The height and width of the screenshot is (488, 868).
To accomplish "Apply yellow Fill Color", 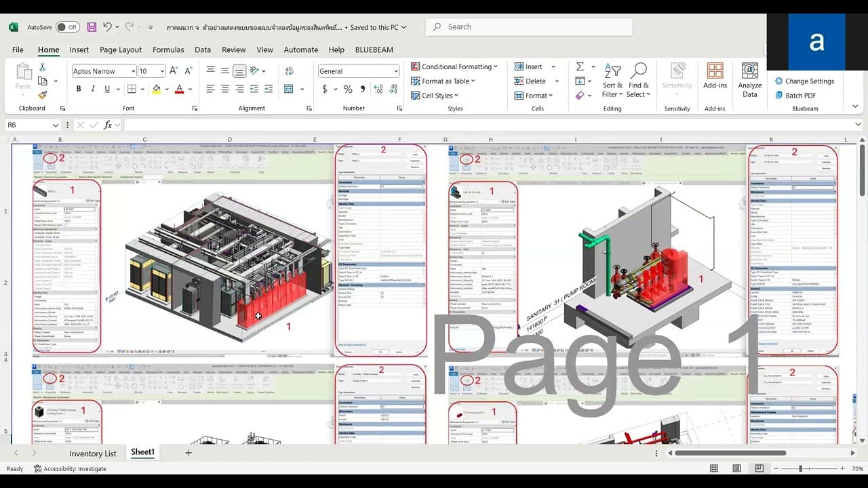I will coord(157,89).
